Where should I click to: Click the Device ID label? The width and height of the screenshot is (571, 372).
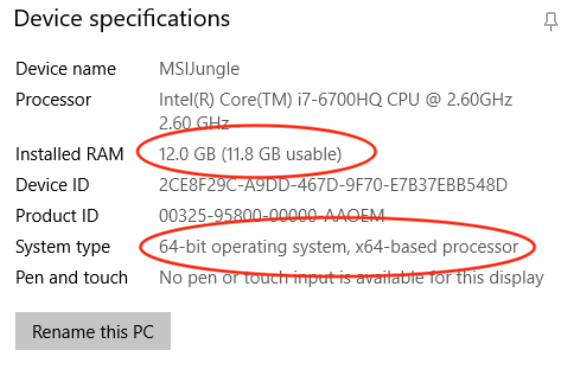coord(52,185)
